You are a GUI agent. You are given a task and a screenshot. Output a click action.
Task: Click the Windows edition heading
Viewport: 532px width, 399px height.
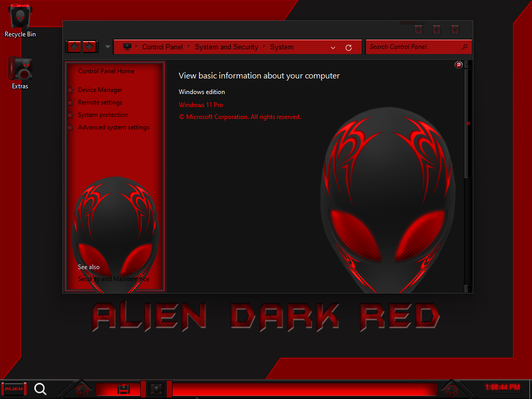[202, 92]
